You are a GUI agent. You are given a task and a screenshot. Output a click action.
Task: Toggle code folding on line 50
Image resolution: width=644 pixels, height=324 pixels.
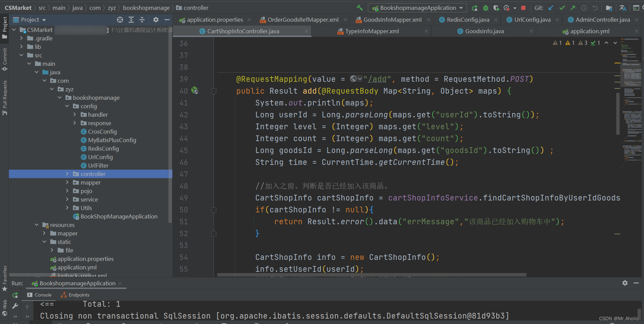[214, 210]
